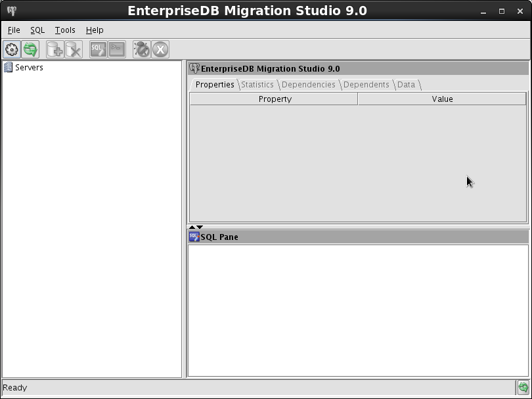Click the elephant icon in the panel header
This screenshot has width=532, height=399.
point(194,68)
